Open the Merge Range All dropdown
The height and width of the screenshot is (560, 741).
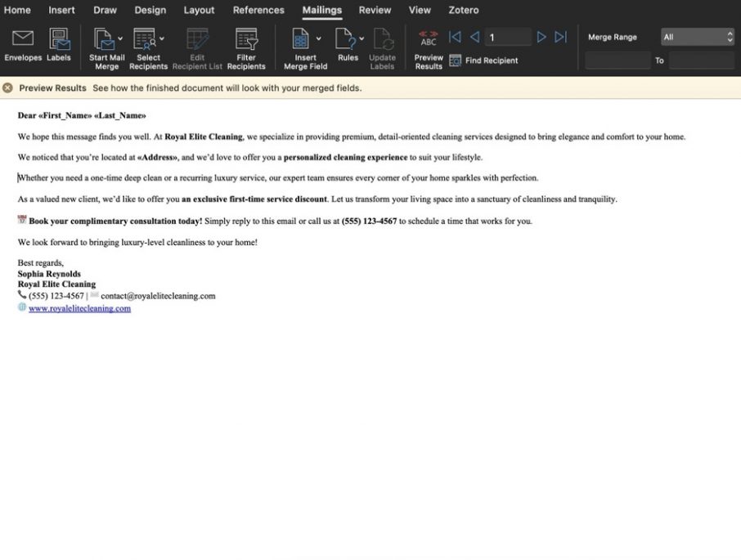(x=697, y=36)
